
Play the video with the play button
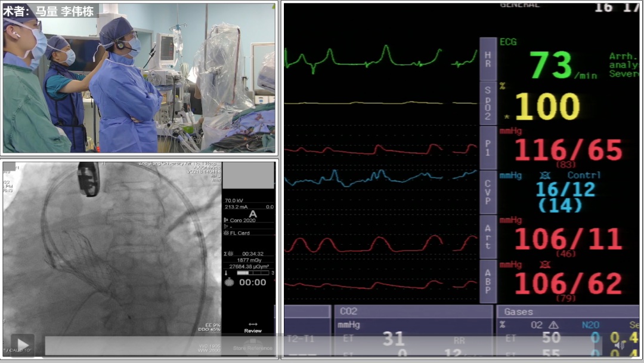click(23, 345)
